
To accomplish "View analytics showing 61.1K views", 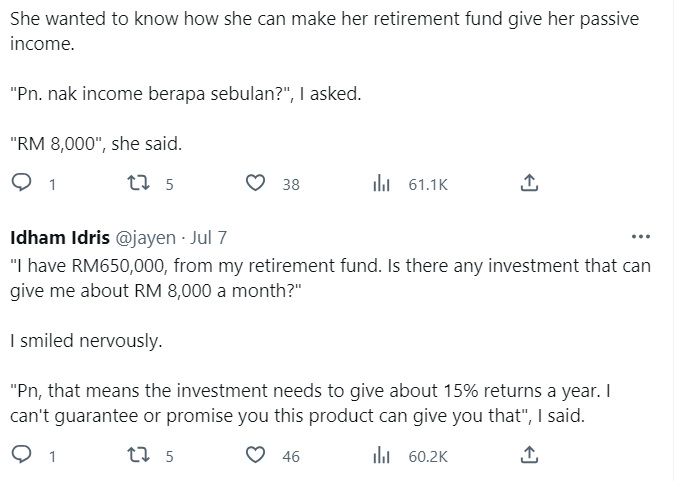I will pos(380,184).
